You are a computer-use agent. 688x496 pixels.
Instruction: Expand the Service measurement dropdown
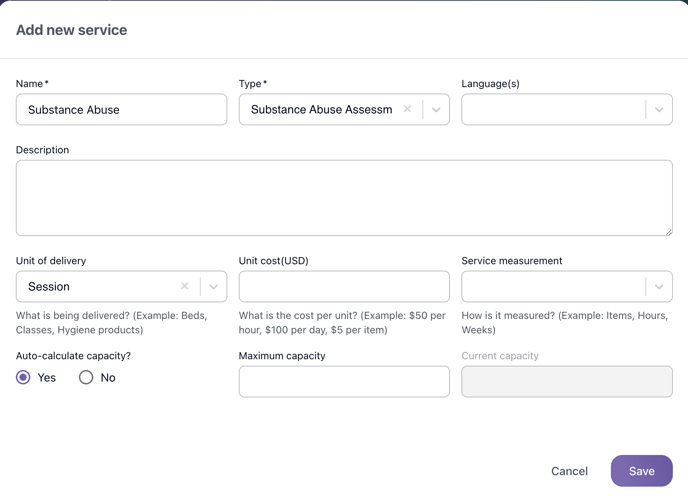[659, 287]
